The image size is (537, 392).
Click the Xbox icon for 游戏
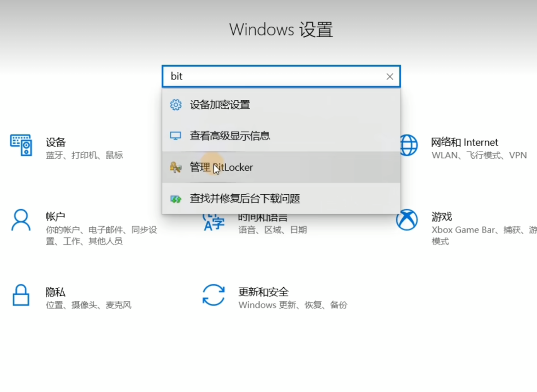point(407,220)
